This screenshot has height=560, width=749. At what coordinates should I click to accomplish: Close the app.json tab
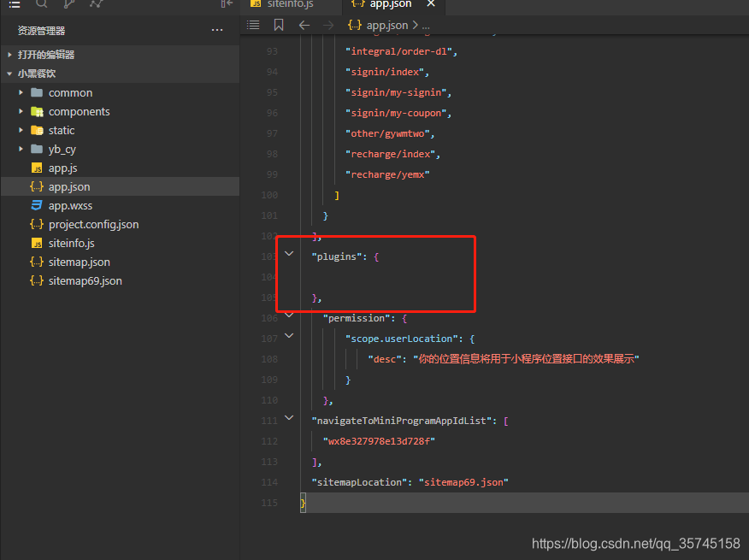(x=431, y=3)
